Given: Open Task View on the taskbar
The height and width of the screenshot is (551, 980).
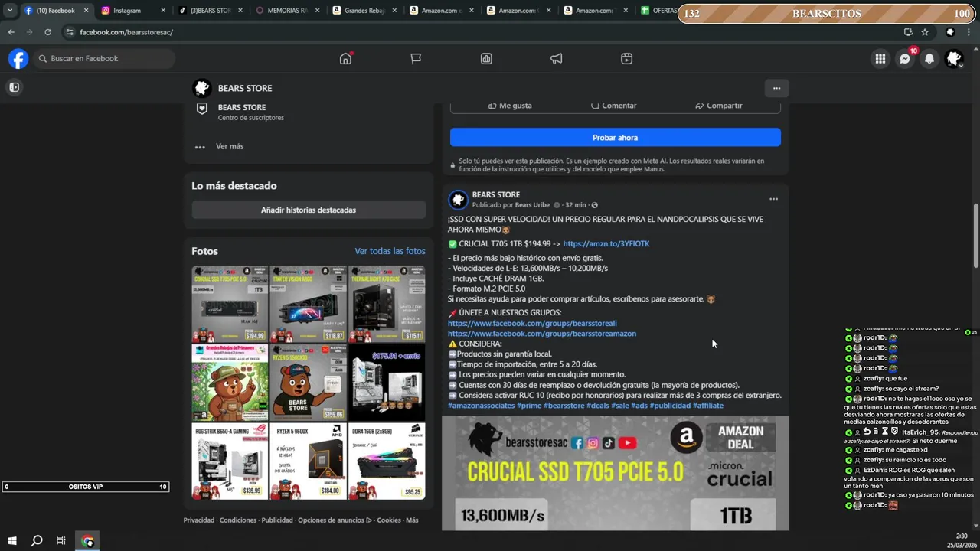Looking at the screenshot, I should tap(61, 541).
